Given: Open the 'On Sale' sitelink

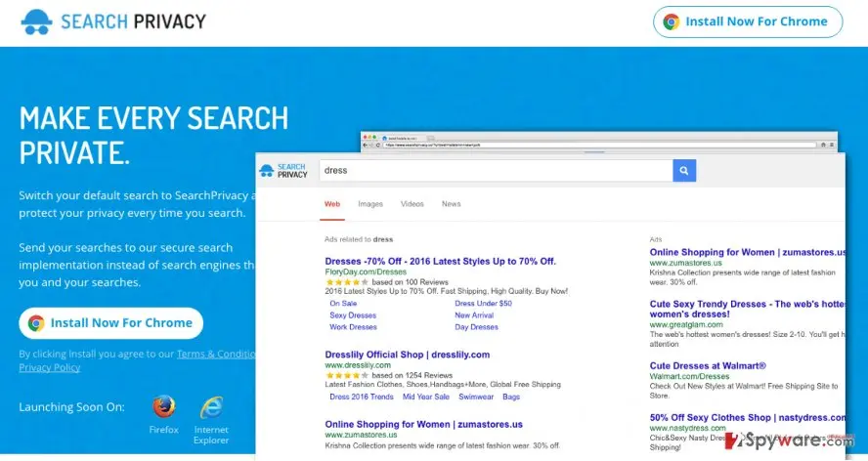Looking at the screenshot, I should pos(343,304).
